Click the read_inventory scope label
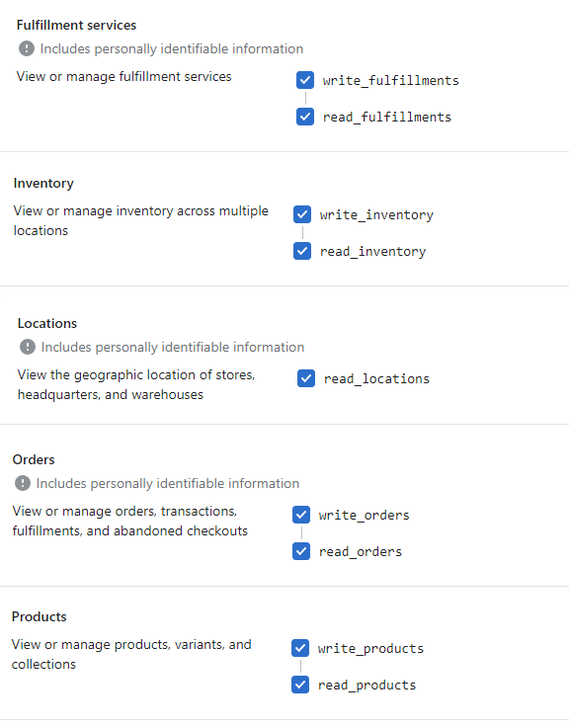Viewport: 569px width, 728px height. point(372,252)
